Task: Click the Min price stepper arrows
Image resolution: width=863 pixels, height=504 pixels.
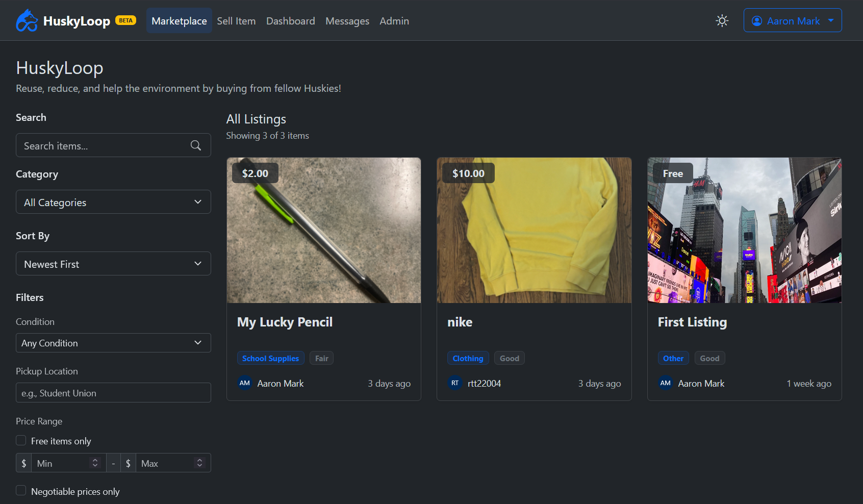Action: tap(95, 463)
